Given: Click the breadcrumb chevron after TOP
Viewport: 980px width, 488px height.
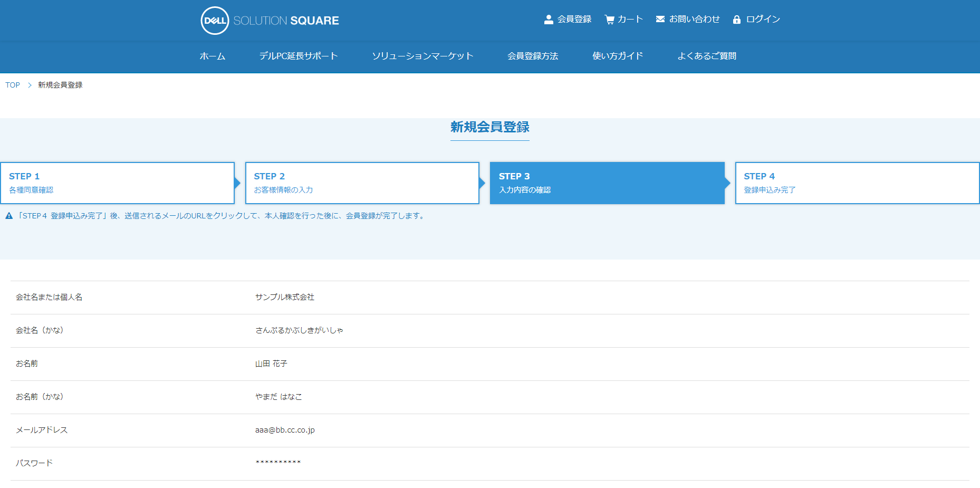Looking at the screenshot, I should click(30, 85).
